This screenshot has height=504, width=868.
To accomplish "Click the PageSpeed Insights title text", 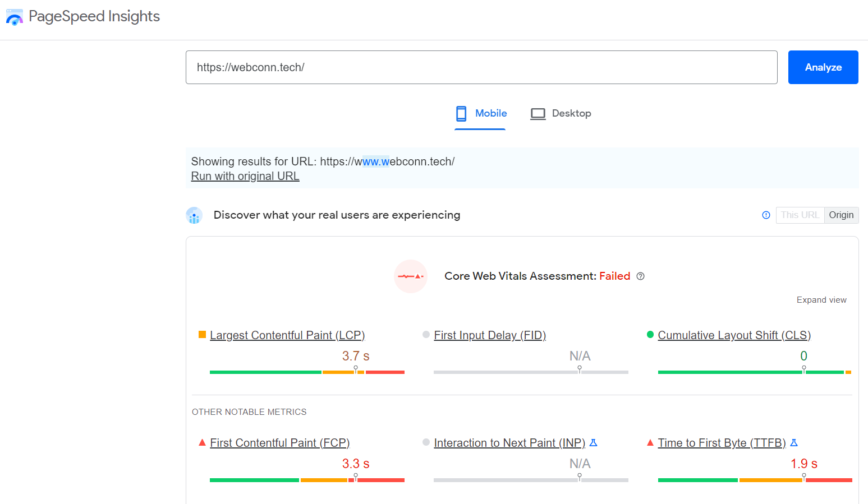I will pos(94,17).
